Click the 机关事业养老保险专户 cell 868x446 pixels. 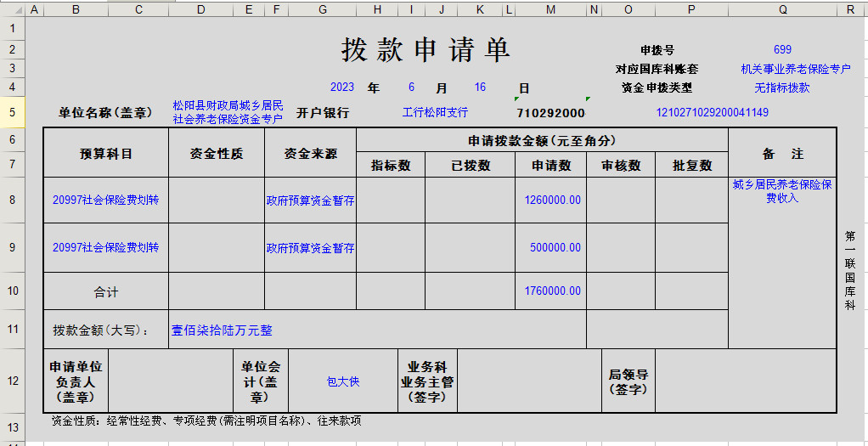[x=796, y=69]
